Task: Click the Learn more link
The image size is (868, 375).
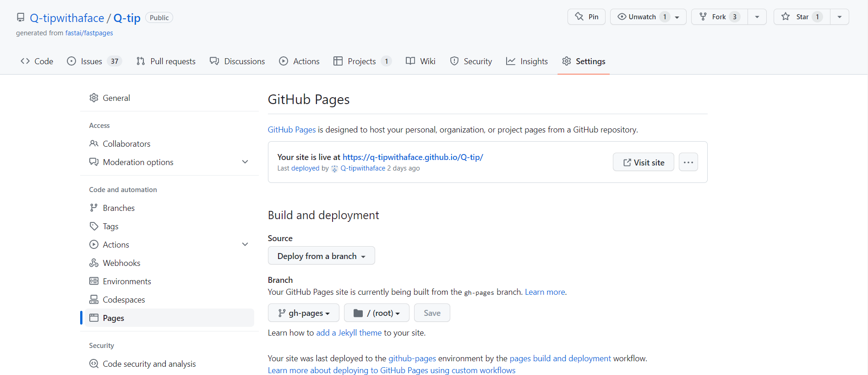Action: [x=545, y=292]
